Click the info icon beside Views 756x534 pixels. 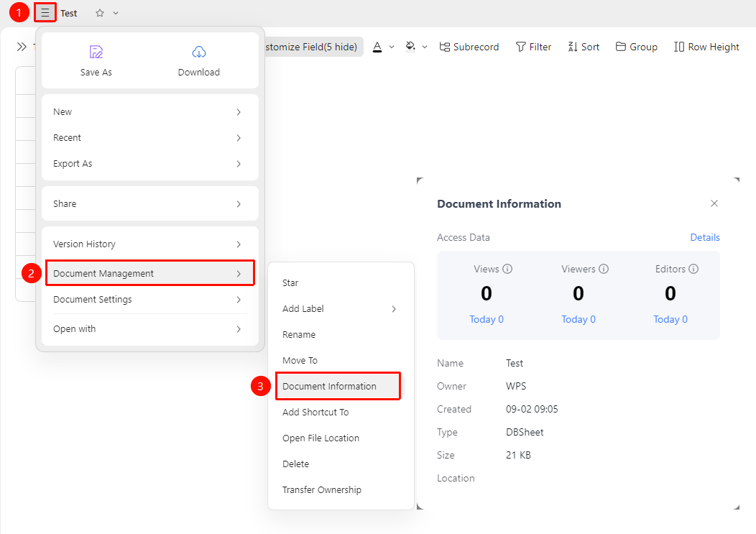tap(507, 270)
